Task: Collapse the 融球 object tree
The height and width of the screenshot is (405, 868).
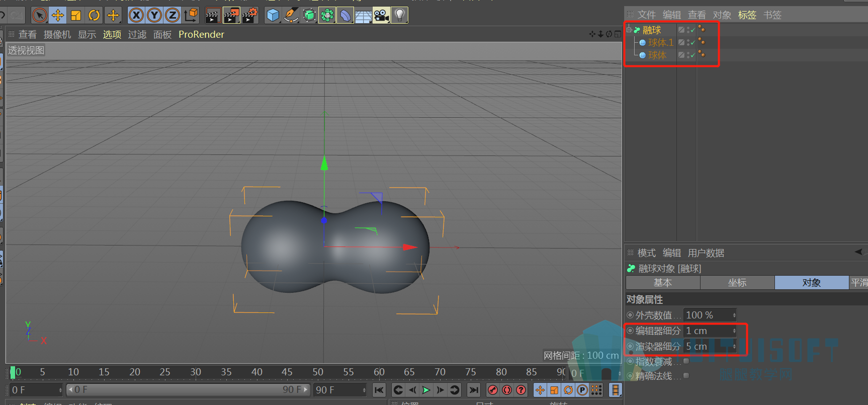Action: (629, 30)
